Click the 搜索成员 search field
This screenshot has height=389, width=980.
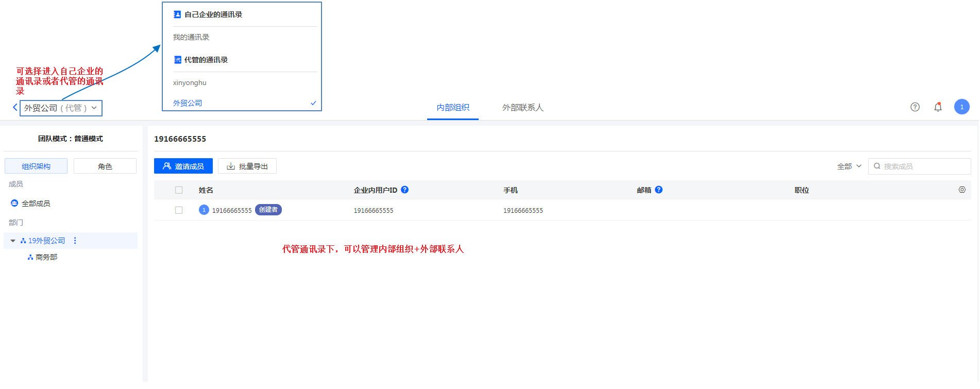(x=922, y=166)
